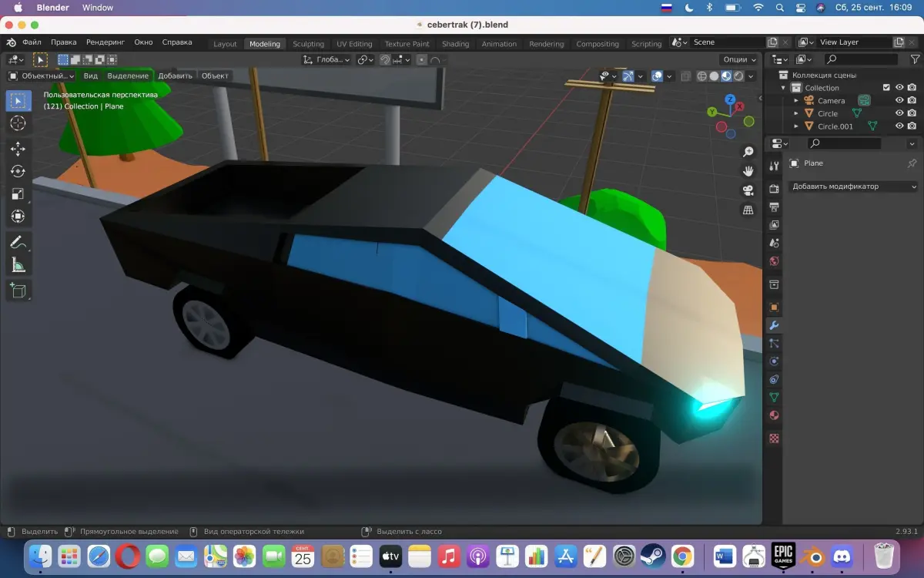Switch to Wireframe shading
The image size is (924, 578).
702,76
